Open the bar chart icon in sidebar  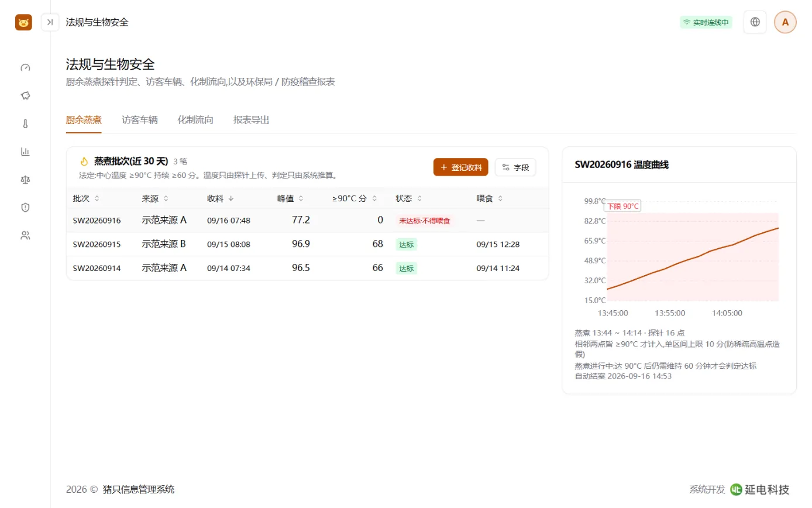click(x=25, y=152)
